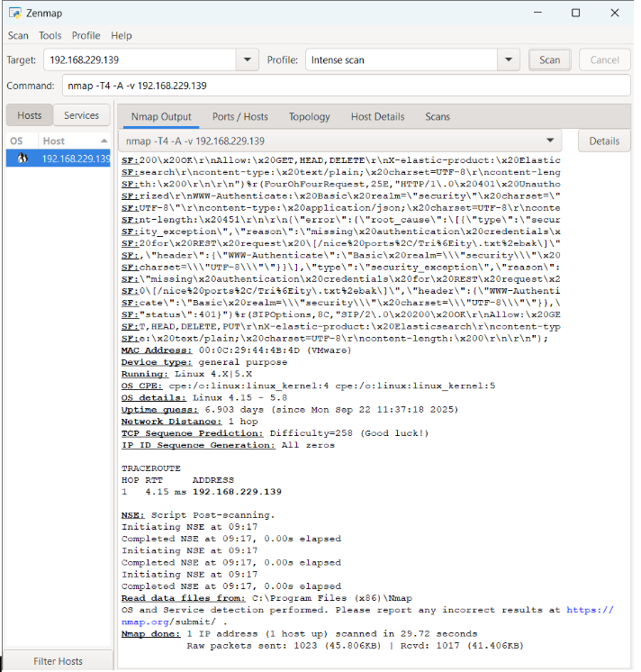Image resolution: width=641 pixels, height=672 pixels.
Task: Expand the scan output command dropdown
Action: 550,141
